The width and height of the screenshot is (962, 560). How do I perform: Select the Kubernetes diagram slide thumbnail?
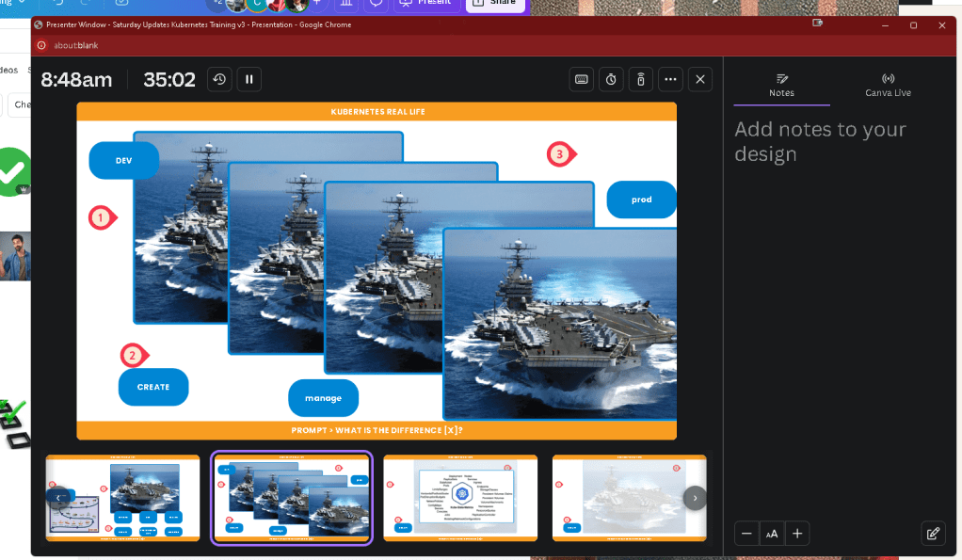tap(460, 498)
